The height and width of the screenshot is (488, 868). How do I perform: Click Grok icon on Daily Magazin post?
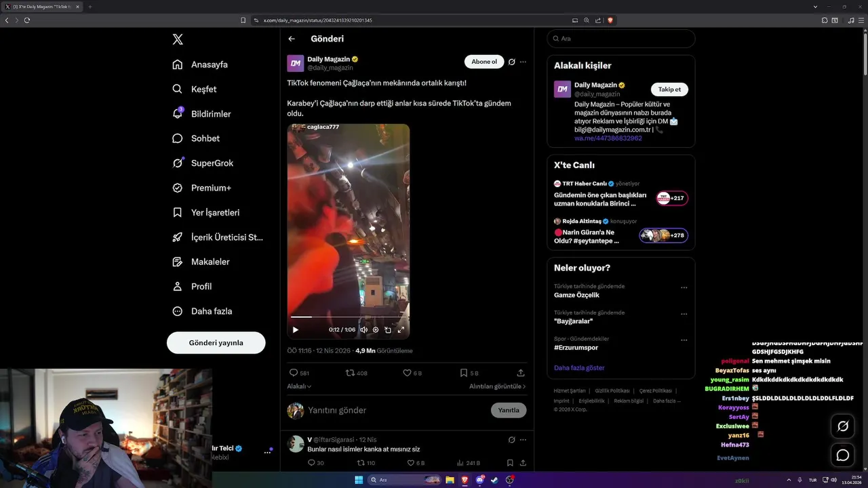point(512,62)
